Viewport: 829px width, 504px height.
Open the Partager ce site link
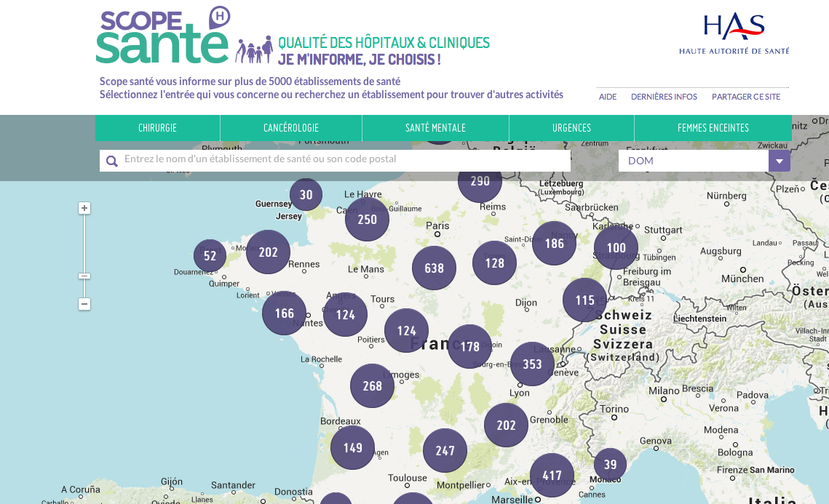(745, 97)
